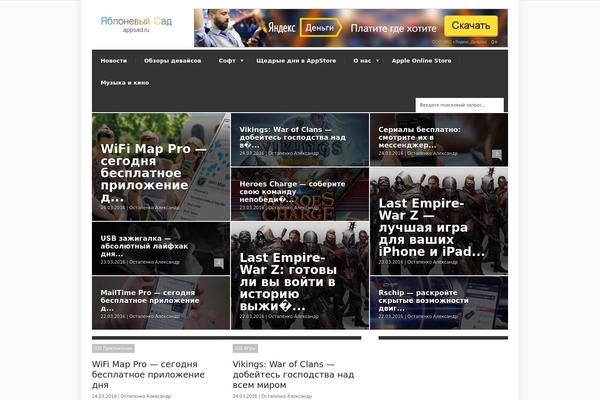Open the Музыка и кино menu item
The width and height of the screenshot is (600, 400).
(x=125, y=82)
